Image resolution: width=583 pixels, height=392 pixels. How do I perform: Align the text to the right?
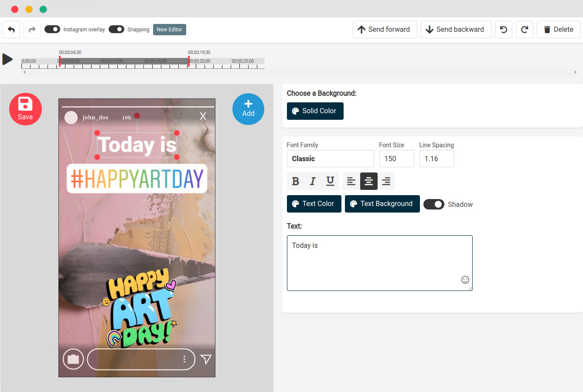[x=386, y=181]
